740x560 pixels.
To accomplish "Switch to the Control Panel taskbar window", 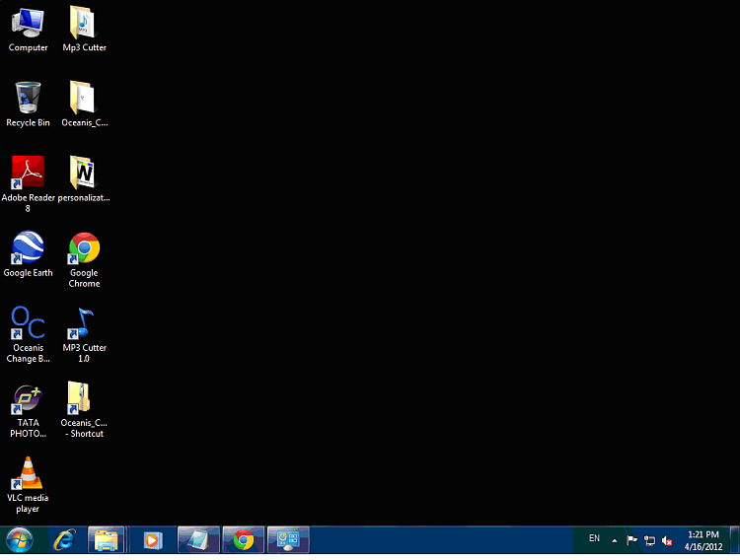I will [288, 539].
